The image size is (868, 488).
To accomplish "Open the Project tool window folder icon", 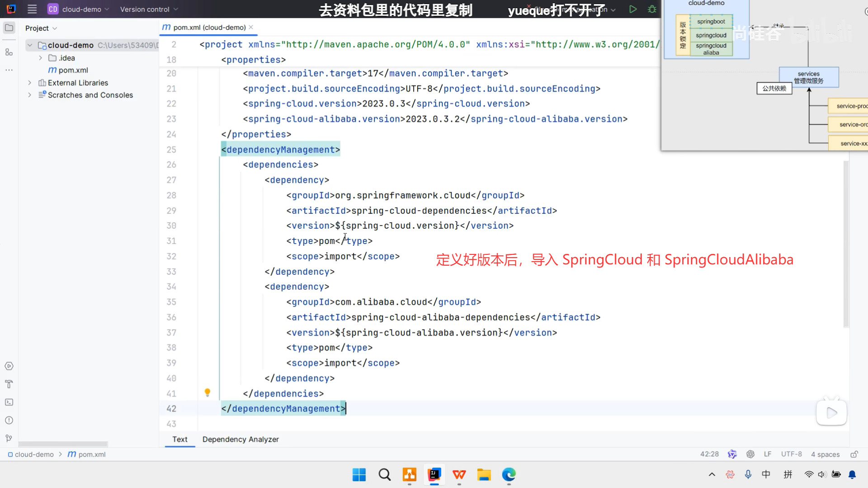I will pyautogui.click(x=9, y=28).
